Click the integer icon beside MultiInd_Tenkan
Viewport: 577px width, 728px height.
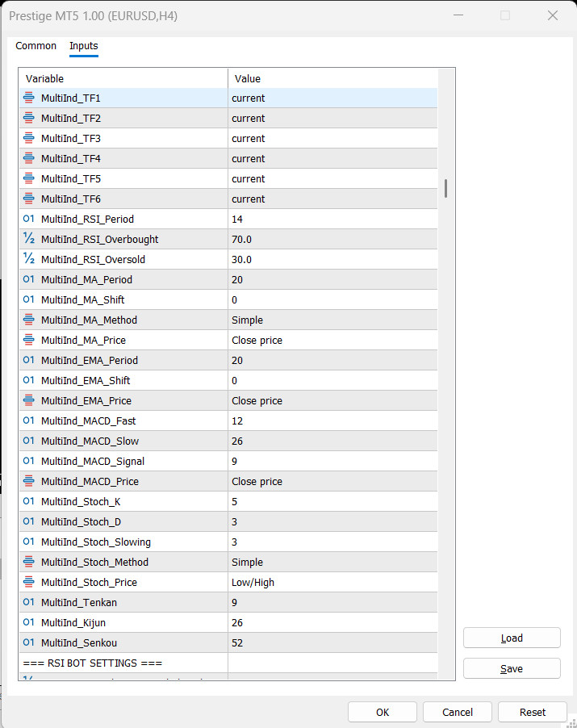(29, 602)
